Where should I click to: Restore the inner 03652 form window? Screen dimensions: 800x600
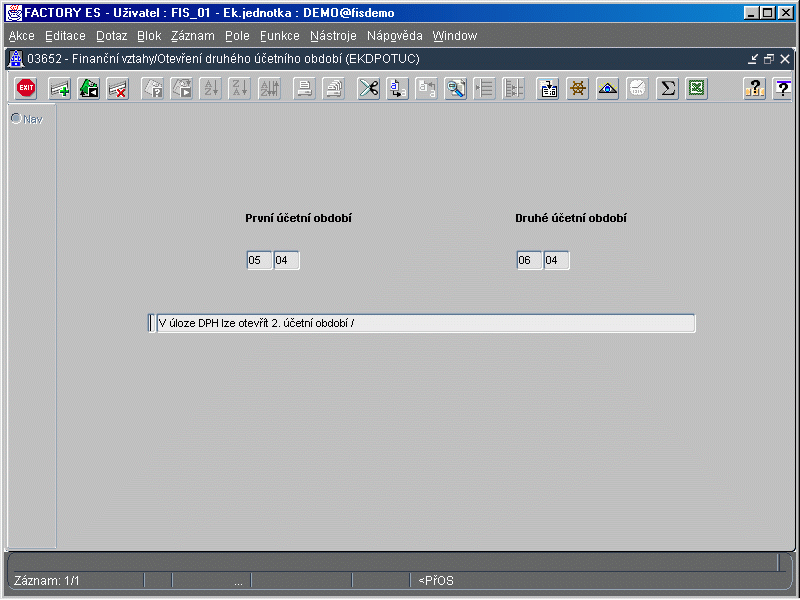pos(768,59)
